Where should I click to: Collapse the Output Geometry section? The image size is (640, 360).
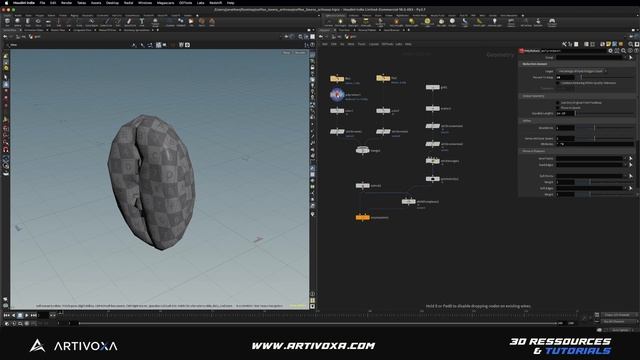point(533,96)
